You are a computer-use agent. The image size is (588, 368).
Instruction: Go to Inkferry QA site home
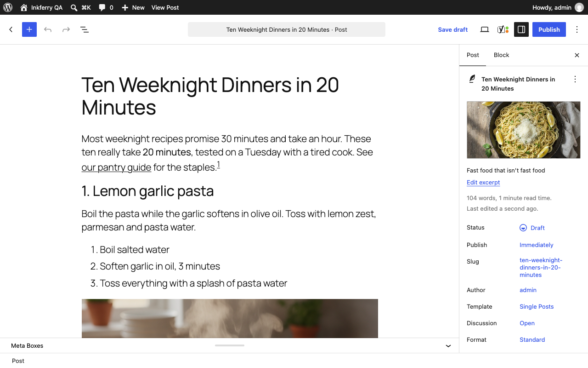[41, 7]
